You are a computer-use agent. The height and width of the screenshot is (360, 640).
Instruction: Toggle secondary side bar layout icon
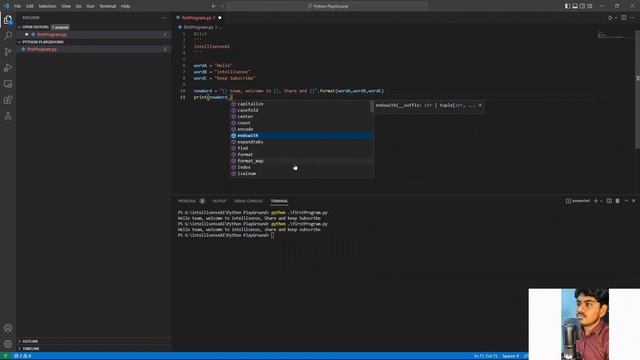pos(582,6)
